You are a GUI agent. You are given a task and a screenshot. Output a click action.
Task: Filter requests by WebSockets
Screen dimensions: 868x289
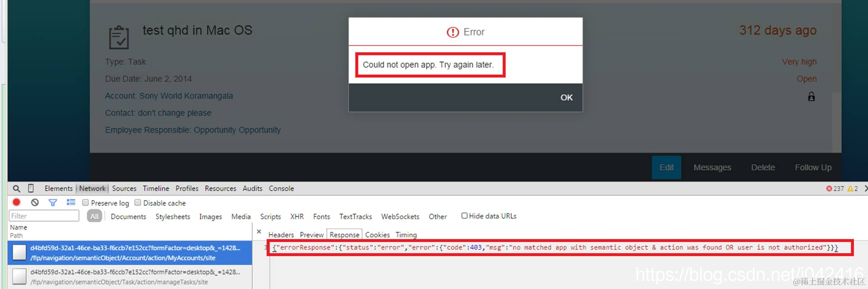[x=400, y=217]
